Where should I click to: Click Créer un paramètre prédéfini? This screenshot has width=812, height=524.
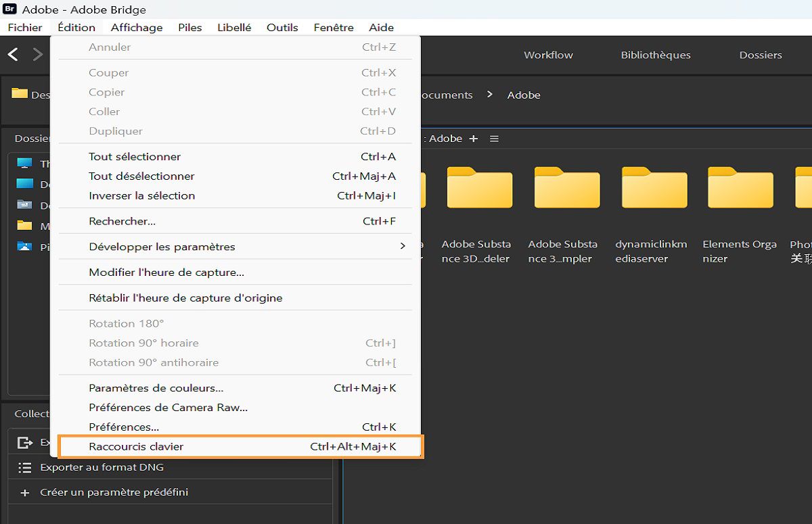114,492
